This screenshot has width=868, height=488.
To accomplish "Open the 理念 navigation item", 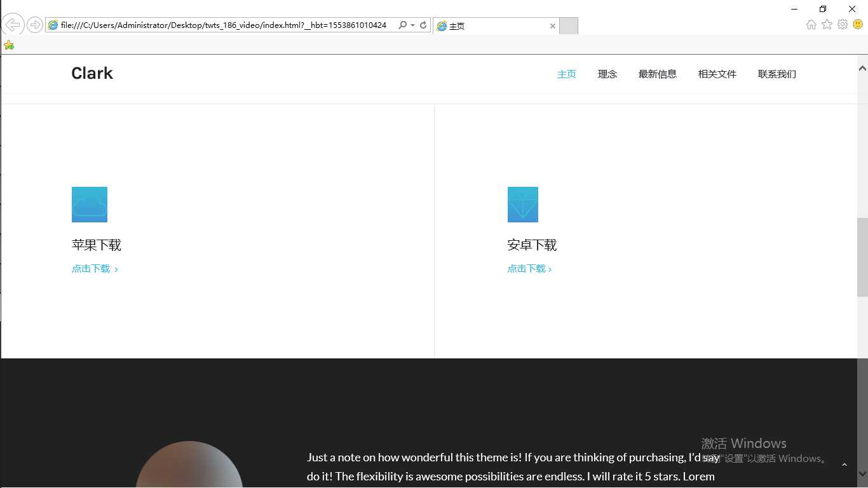I will [x=607, y=74].
